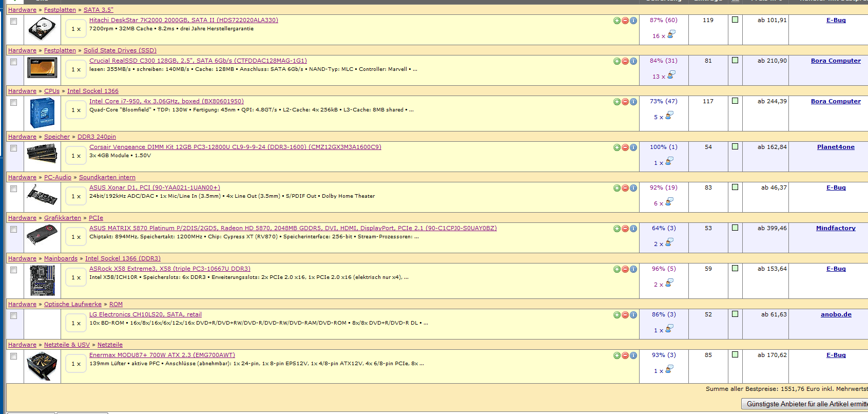Tick the checkbox for ASUS MATRIX 5870 Platinum
868x414 pixels.
click(x=14, y=229)
